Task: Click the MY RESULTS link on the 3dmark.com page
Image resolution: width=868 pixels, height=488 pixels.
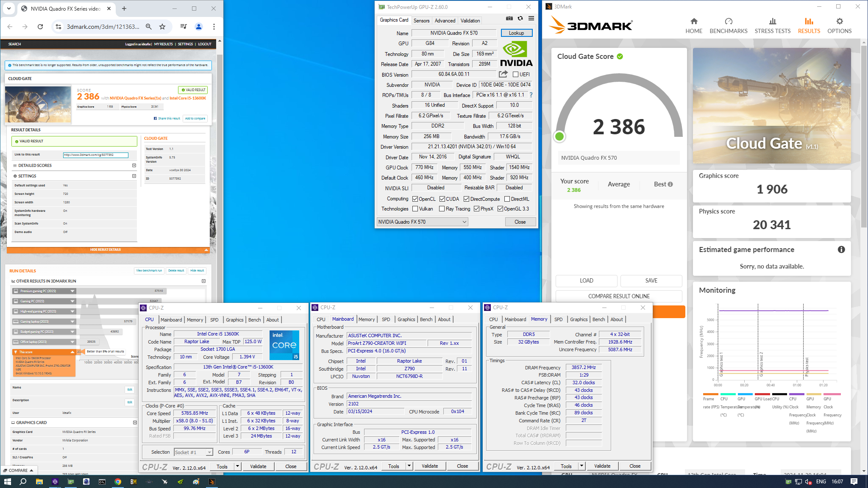Action: 164,44
